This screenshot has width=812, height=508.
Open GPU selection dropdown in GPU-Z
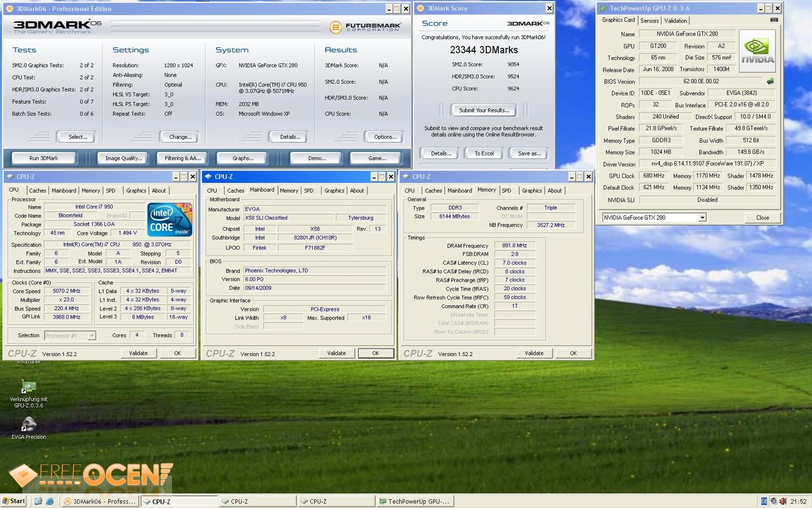[702, 217]
